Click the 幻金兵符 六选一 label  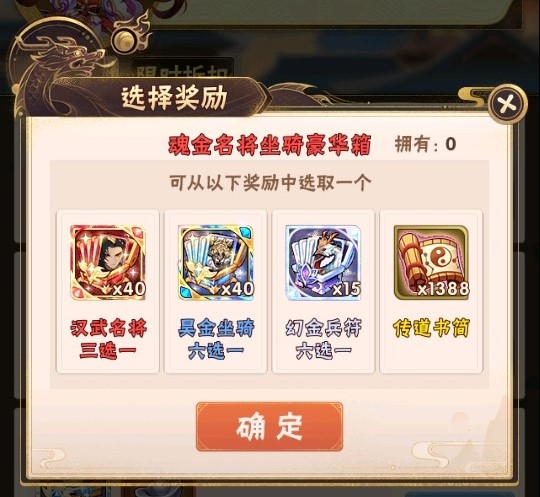323,339
